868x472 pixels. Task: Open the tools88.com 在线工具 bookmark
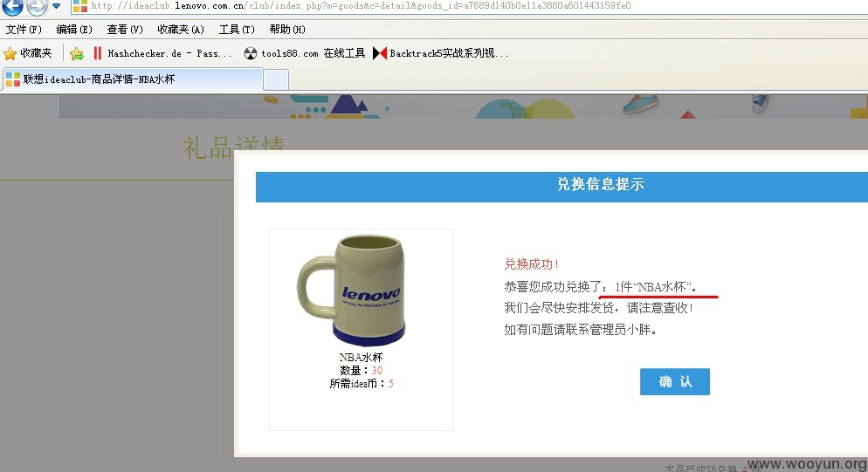pyautogui.click(x=305, y=53)
